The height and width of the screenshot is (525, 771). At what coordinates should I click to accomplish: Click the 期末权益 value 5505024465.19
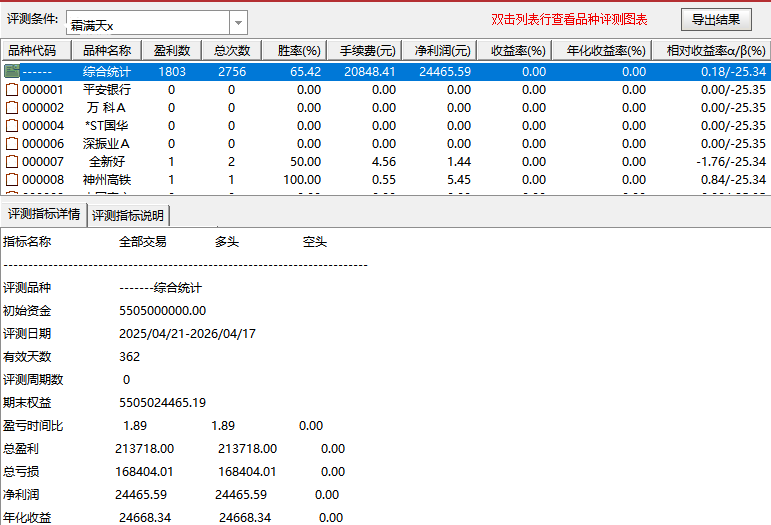[x=162, y=403]
